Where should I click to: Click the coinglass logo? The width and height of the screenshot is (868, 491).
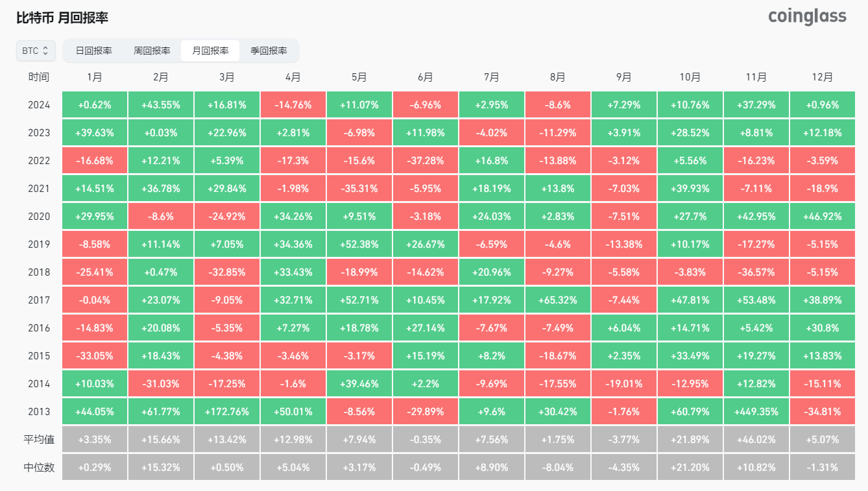tap(807, 17)
